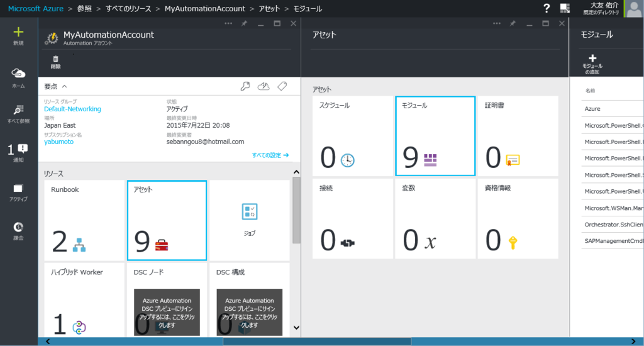
Task: Open the Runbook tile
Action: tap(84, 220)
